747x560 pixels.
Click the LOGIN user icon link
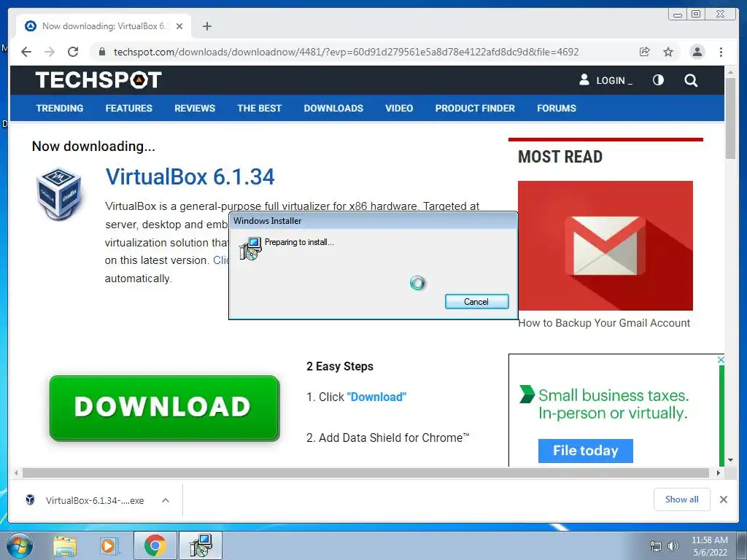tap(605, 80)
